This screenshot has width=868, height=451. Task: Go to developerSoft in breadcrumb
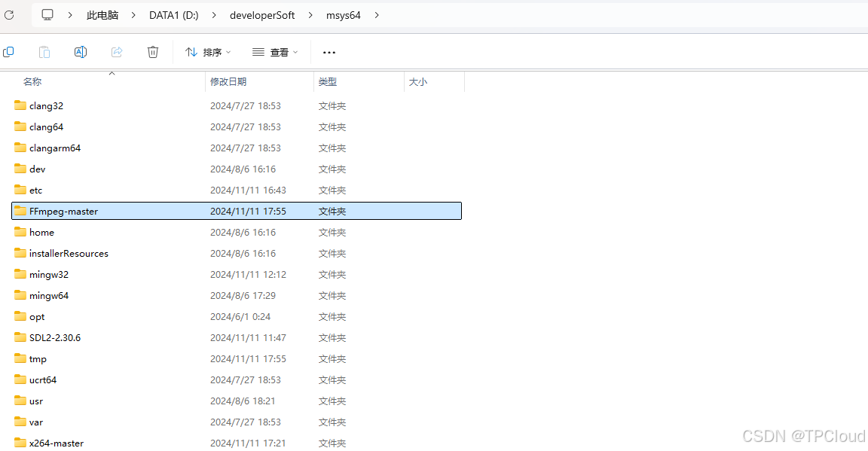pos(262,16)
